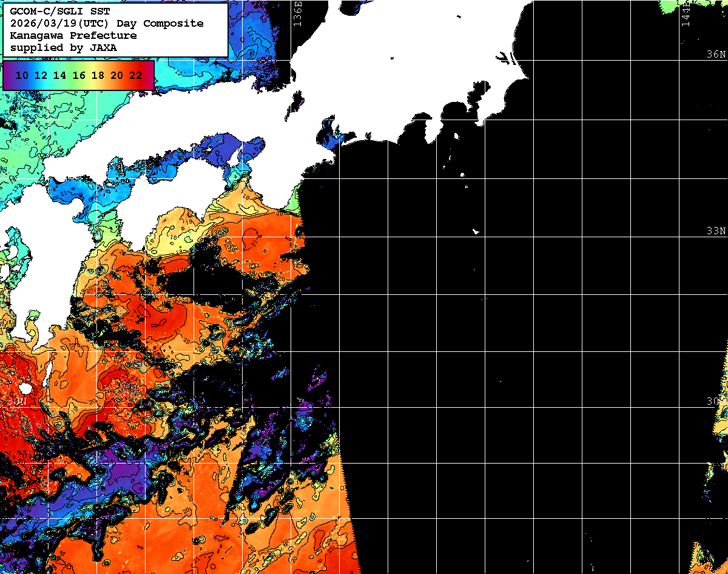Click the 33N latitude label at right edge
Viewport: 728px width, 574px height.
click(716, 231)
